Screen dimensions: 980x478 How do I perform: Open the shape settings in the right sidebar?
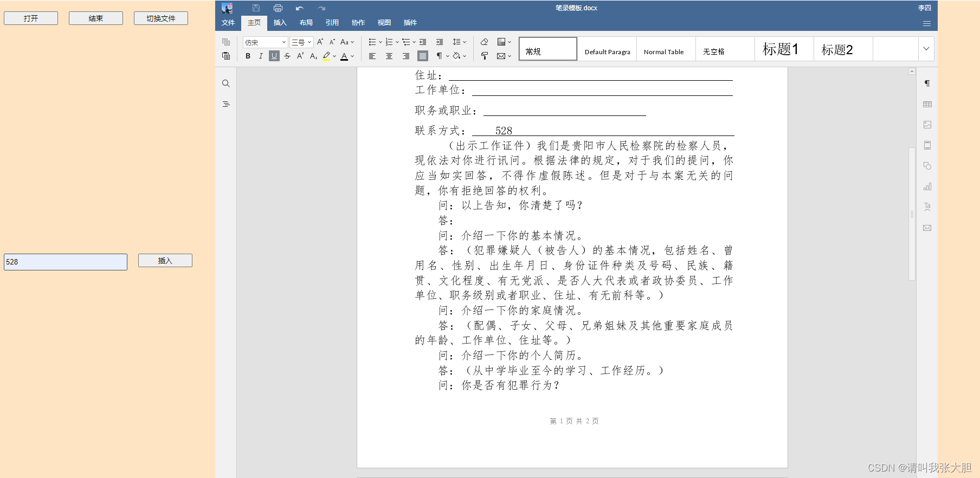point(927,166)
